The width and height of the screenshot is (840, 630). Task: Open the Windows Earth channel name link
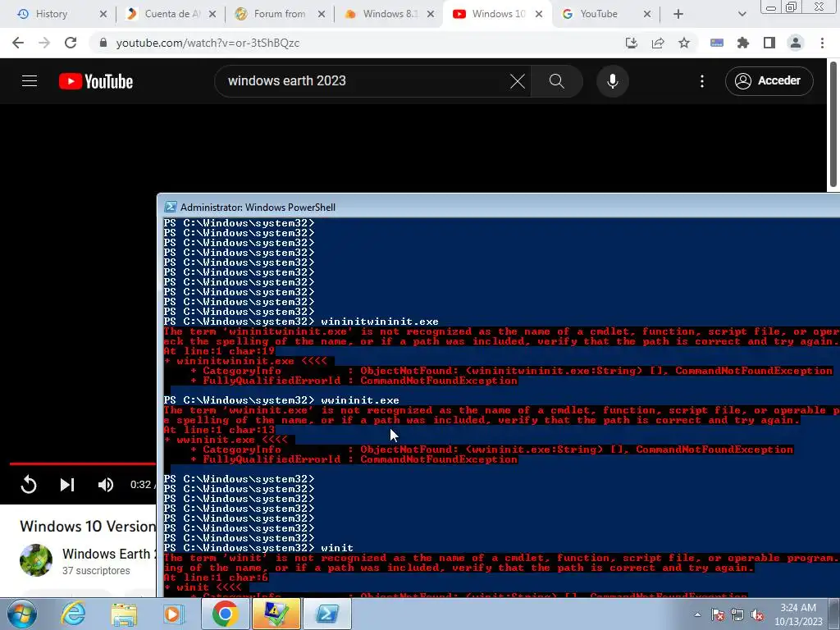[x=109, y=554]
